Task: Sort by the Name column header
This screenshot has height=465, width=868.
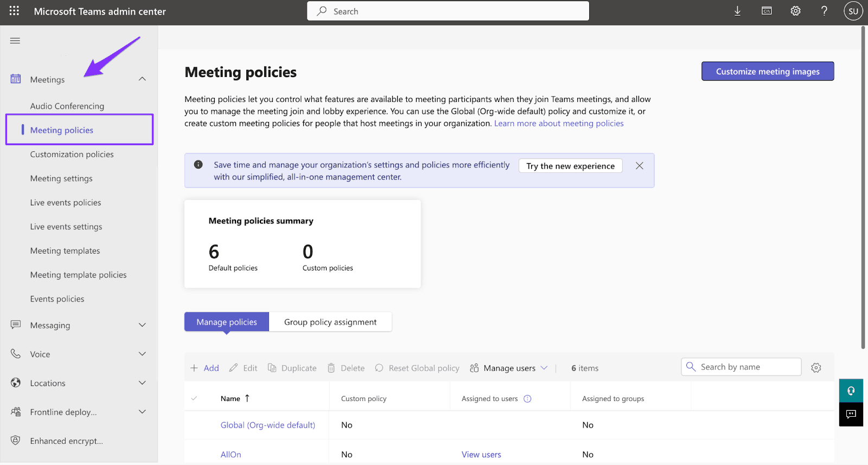Action: pyautogui.click(x=235, y=398)
